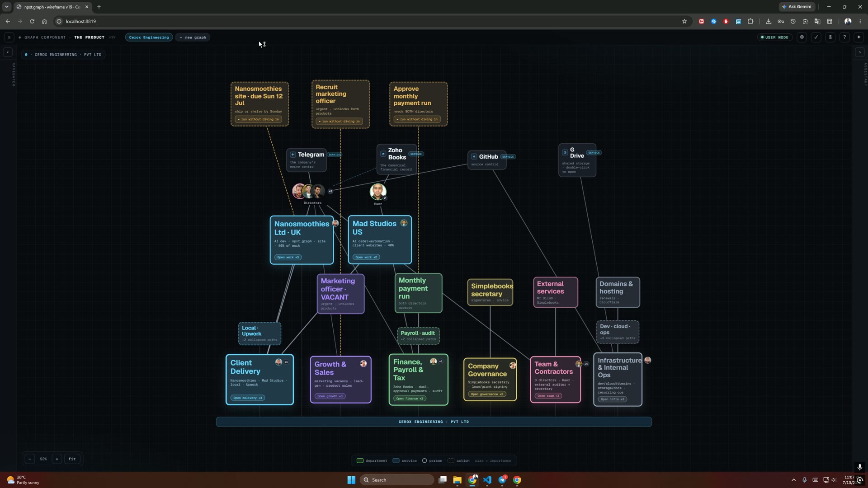Click the section-sign (§) icon button

(830, 38)
